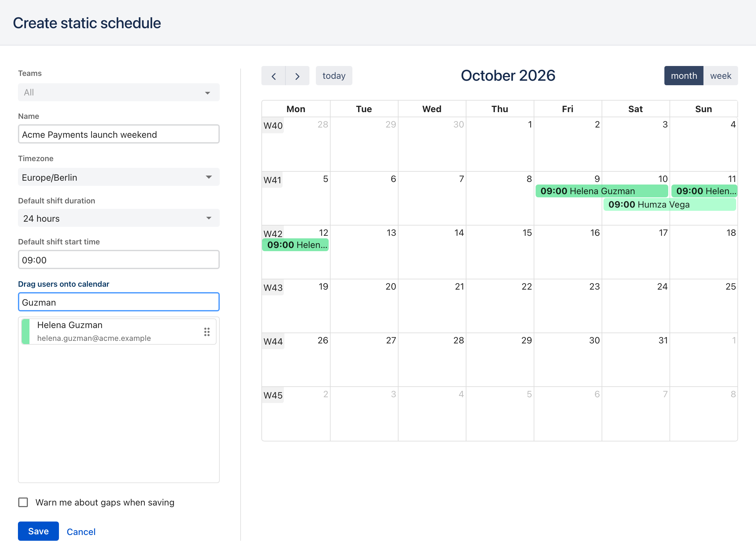Click day number 31
This screenshot has height=551, width=756.
pyautogui.click(x=663, y=340)
